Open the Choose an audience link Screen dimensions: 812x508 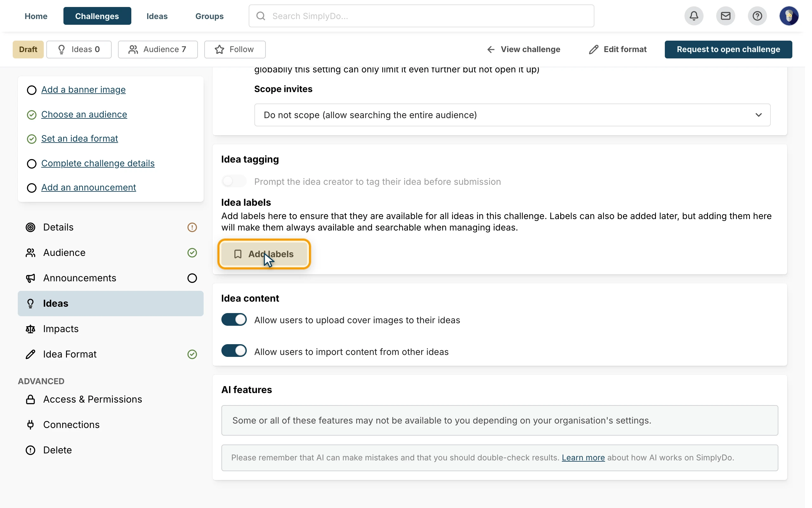click(84, 114)
